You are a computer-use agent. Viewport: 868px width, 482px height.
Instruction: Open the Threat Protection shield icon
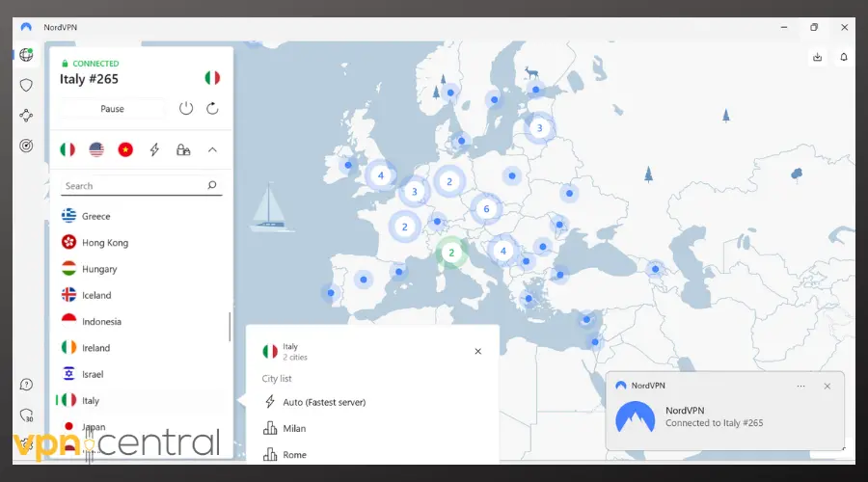tap(26, 85)
